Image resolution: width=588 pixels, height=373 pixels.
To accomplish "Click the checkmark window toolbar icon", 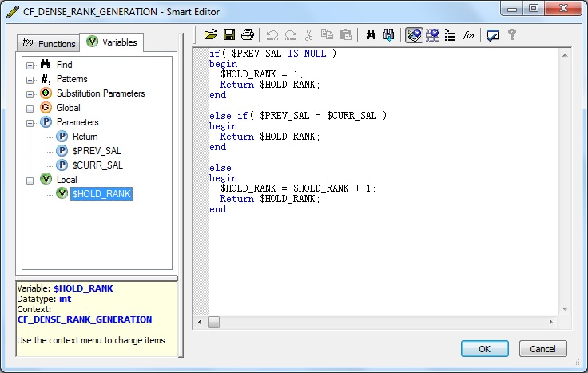I will click(x=493, y=35).
